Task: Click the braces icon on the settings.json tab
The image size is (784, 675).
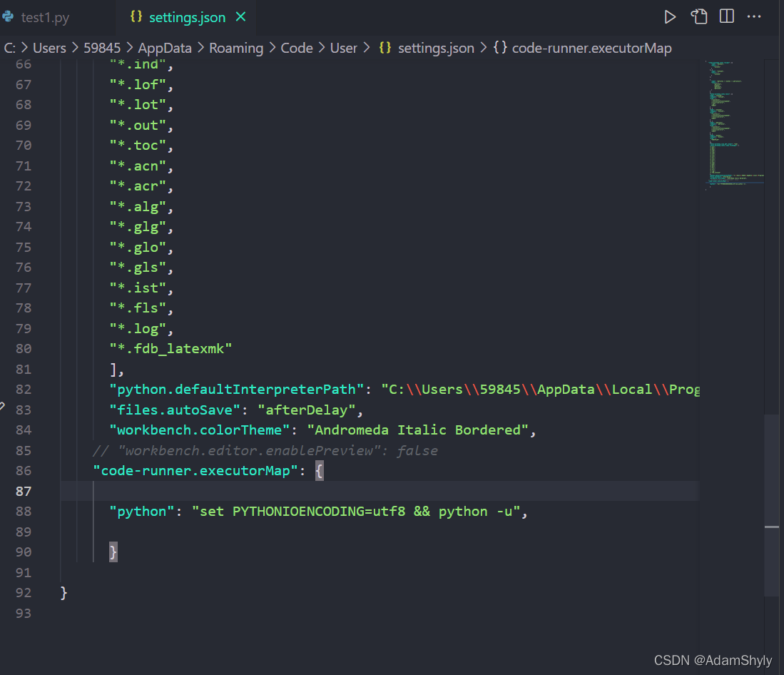Action: [x=136, y=16]
